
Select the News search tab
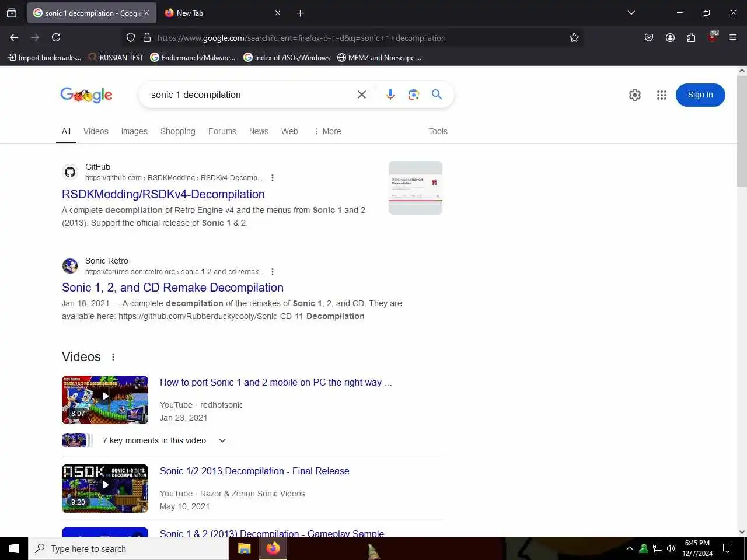click(x=259, y=131)
